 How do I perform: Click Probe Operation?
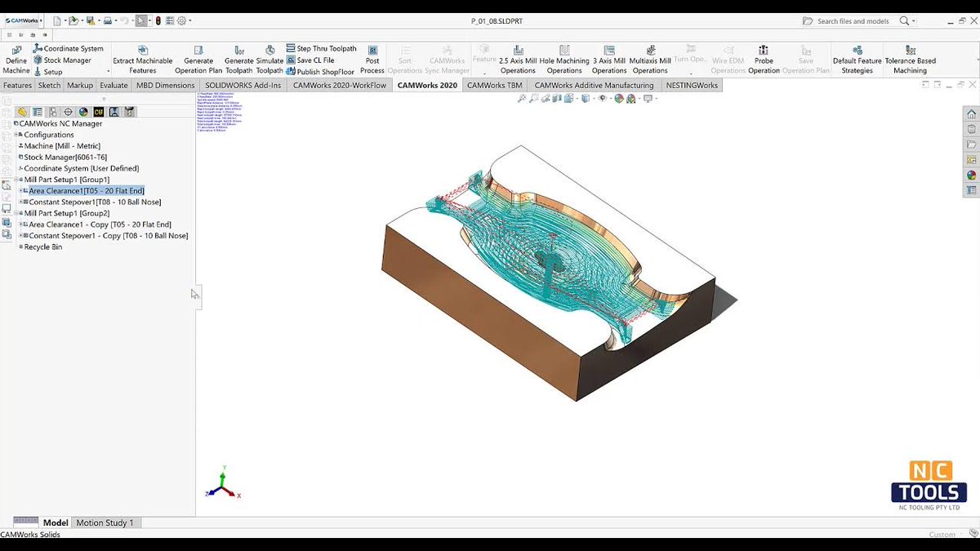click(764, 60)
